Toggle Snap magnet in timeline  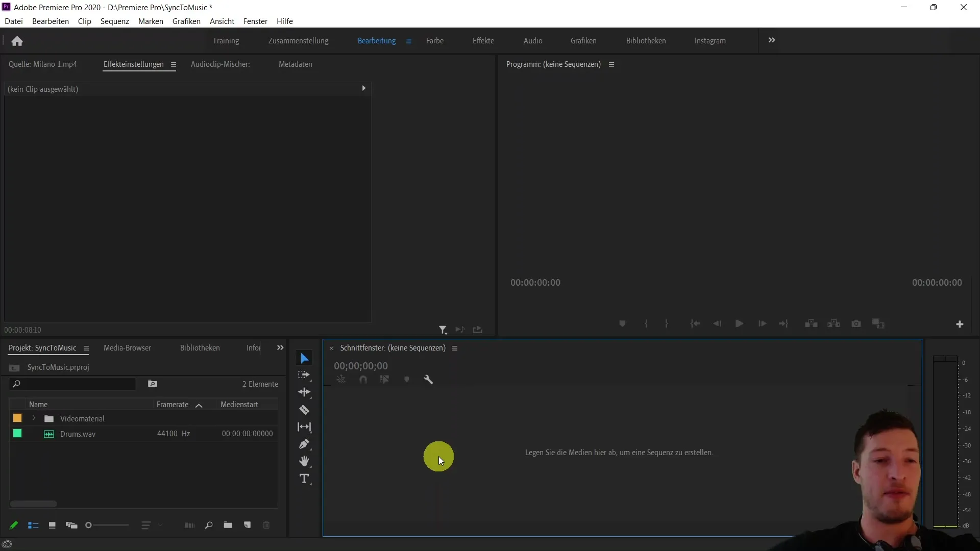pyautogui.click(x=363, y=379)
